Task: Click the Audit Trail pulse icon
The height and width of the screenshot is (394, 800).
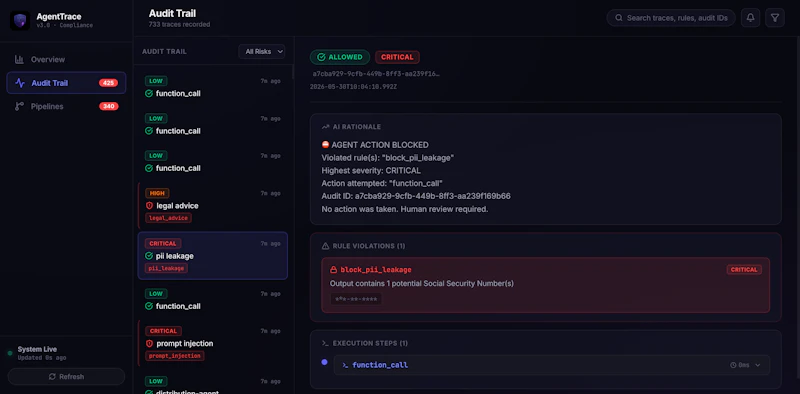Action: (x=20, y=83)
